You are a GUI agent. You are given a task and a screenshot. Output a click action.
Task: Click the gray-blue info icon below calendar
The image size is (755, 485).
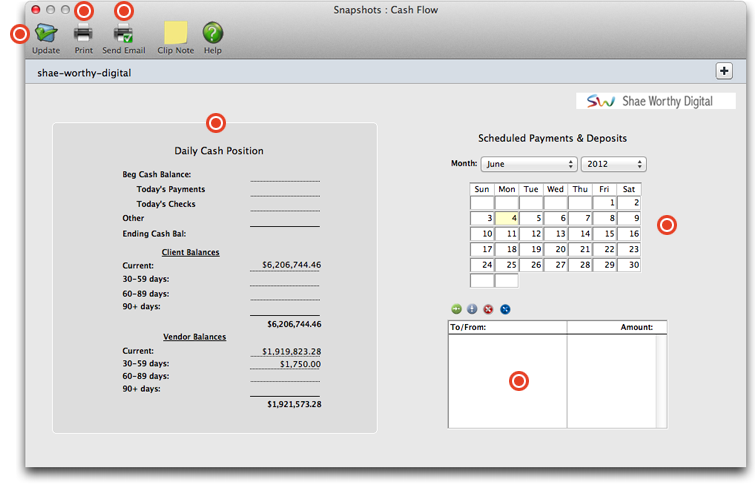point(472,310)
